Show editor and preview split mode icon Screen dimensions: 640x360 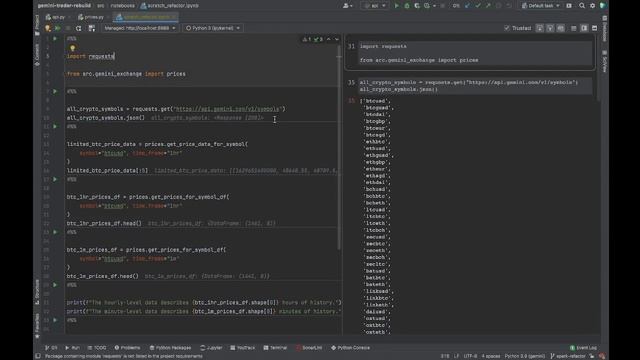[584, 28]
